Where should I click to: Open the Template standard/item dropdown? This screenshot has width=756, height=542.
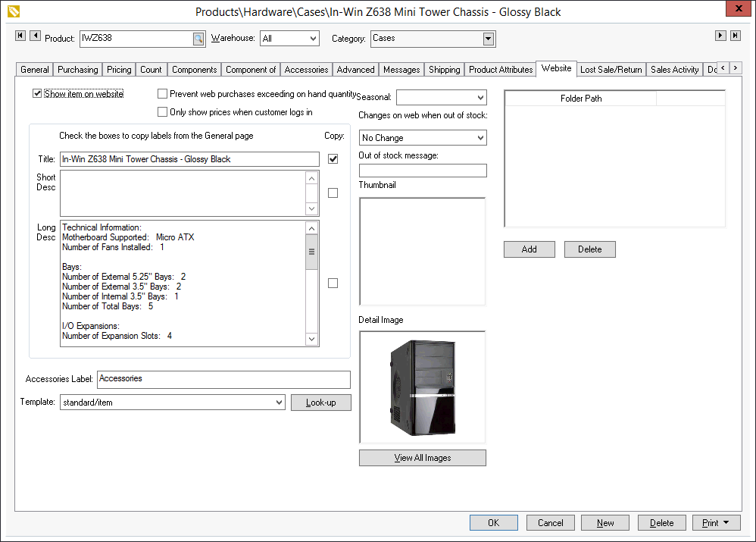279,403
